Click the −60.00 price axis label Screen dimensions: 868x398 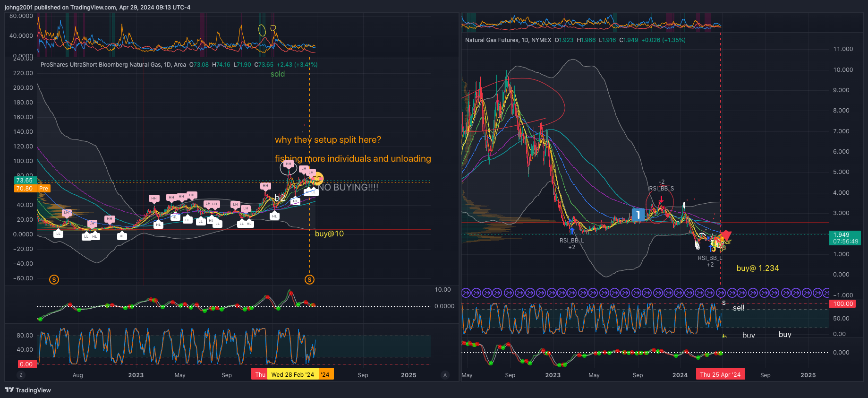coord(23,278)
